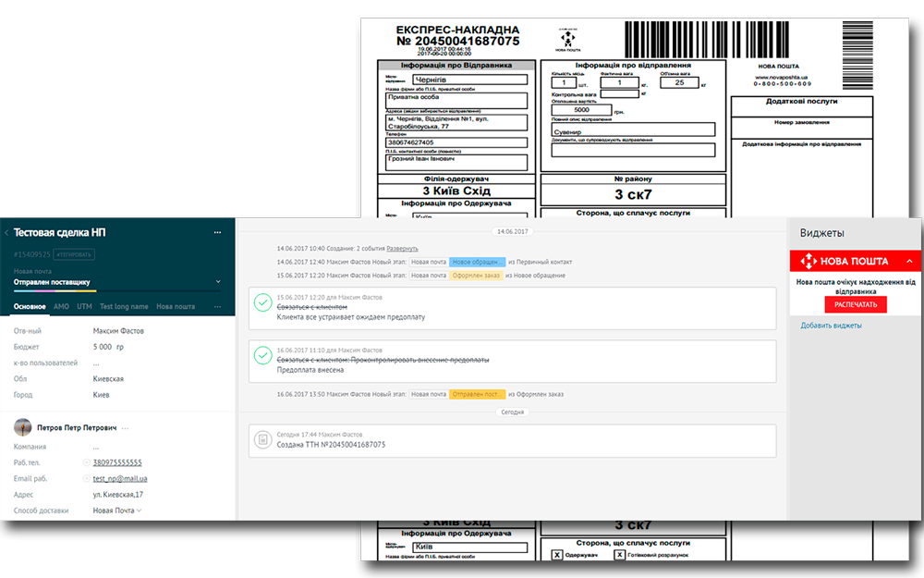
Task: Expand the Отправлен поставщику stage dropdown chevron
Action: coord(218,282)
